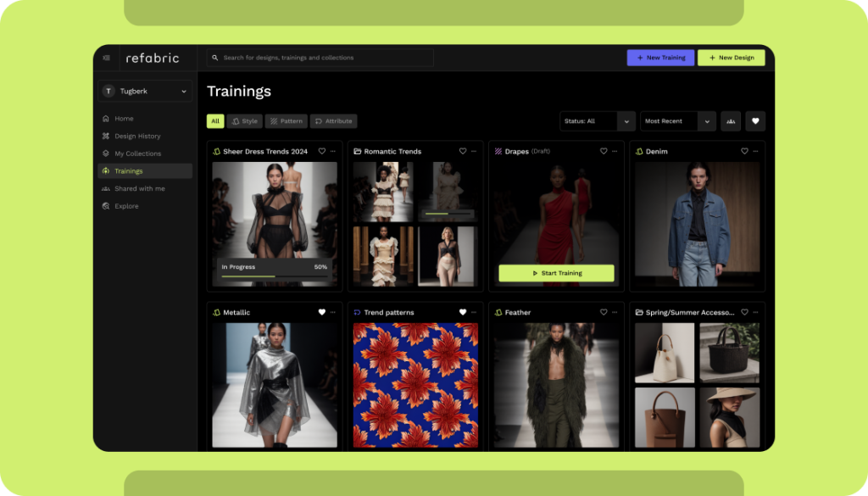The width and height of the screenshot is (868, 496).
Task: Open more options for Sheer Dress Trends 2024
Action: [x=332, y=151]
